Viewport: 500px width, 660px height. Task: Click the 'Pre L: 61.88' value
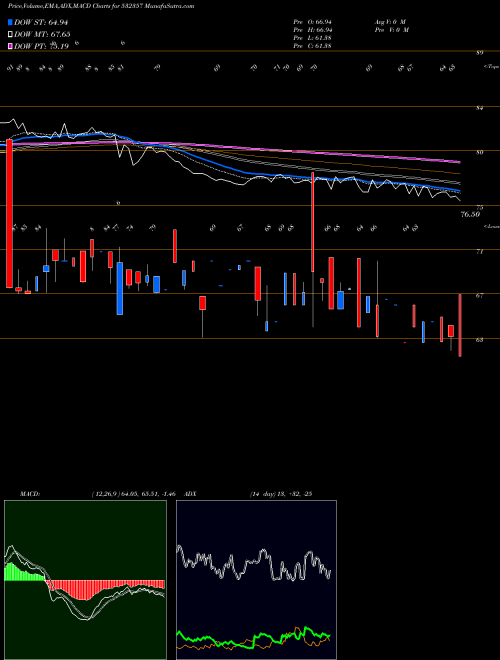tap(312, 38)
